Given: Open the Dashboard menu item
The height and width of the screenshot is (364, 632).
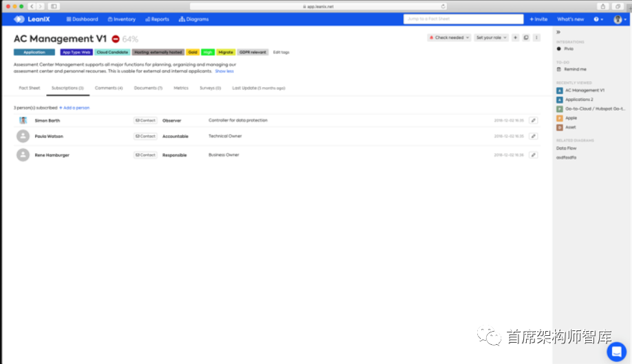Looking at the screenshot, I should coord(83,19).
